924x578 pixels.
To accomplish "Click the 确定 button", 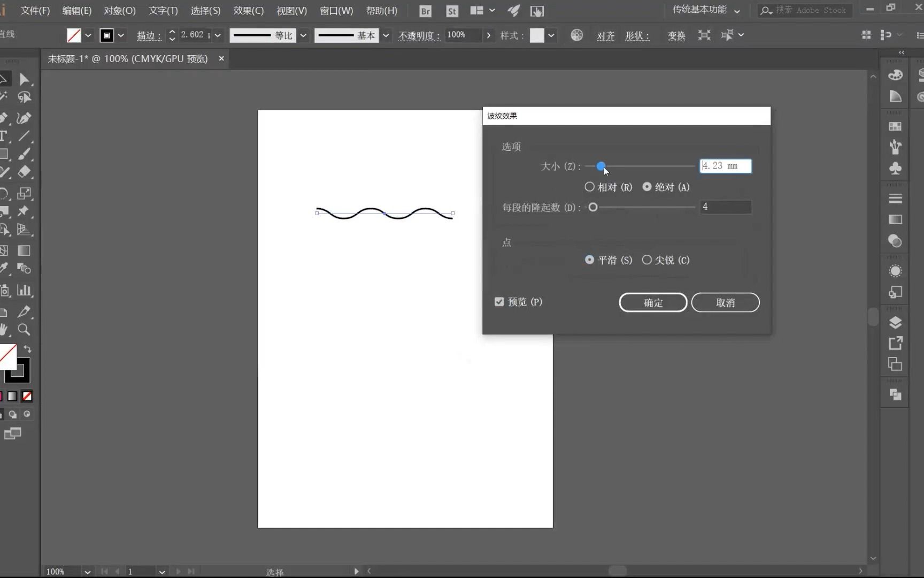I will (653, 302).
